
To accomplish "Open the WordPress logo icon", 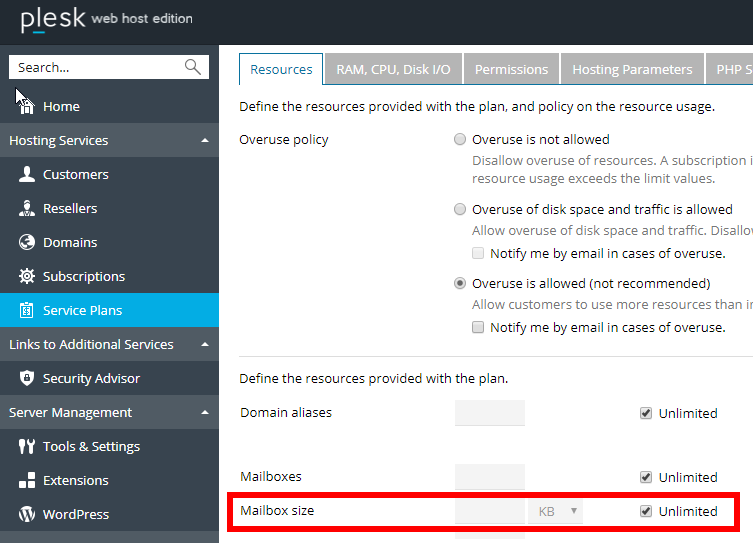I will coord(26,514).
